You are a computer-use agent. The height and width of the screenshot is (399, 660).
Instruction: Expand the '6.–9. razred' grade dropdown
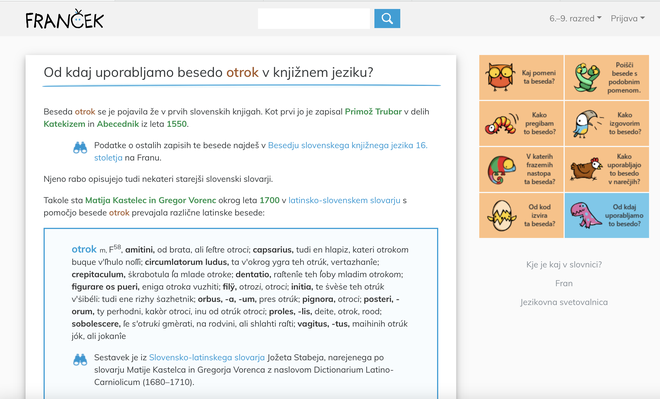(575, 19)
